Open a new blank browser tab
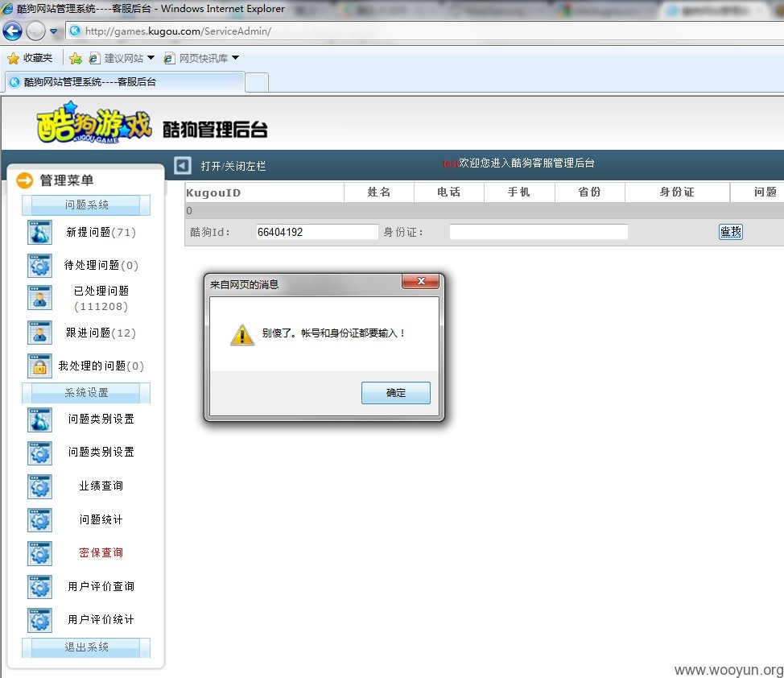The width and height of the screenshot is (784, 678). pos(257,83)
